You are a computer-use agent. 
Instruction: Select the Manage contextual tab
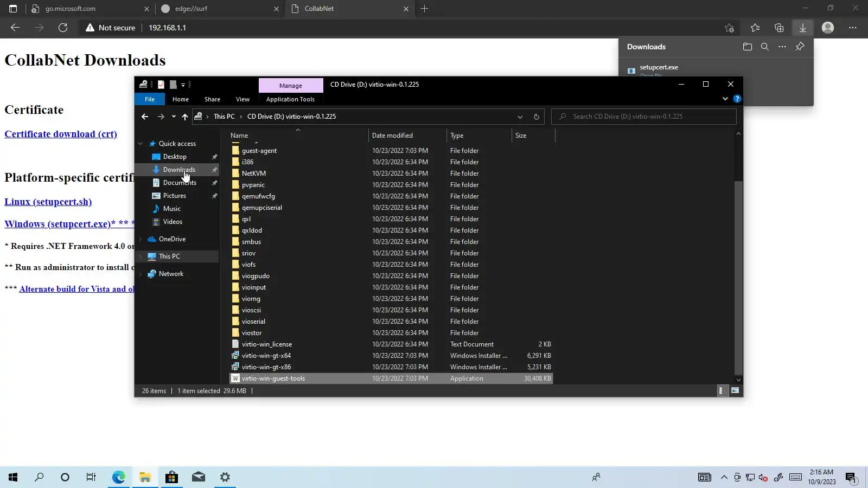point(291,86)
